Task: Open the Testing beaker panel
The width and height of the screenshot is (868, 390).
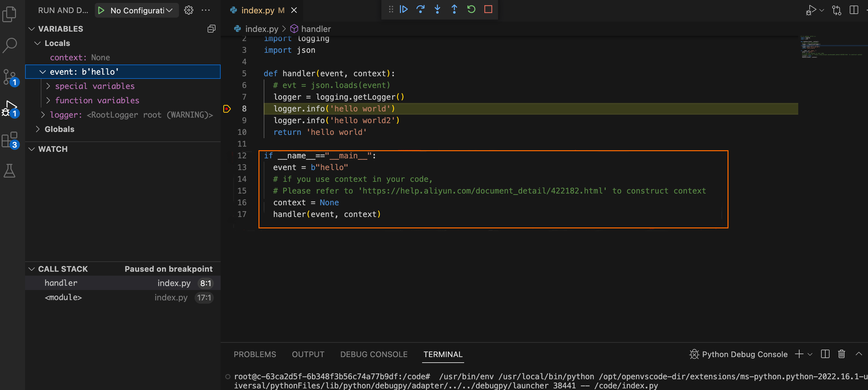Action: (10, 170)
